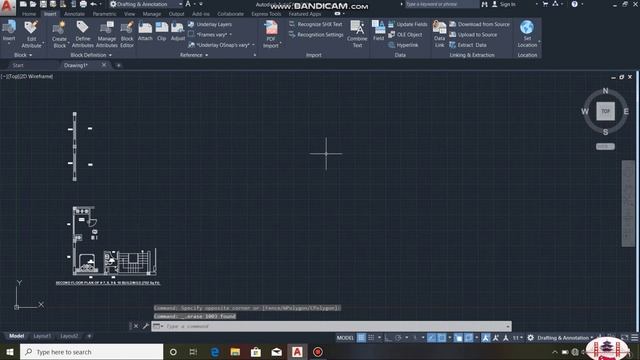Open the PDF Import tool
This screenshot has height=360, width=640.
(x=271, y=34)
